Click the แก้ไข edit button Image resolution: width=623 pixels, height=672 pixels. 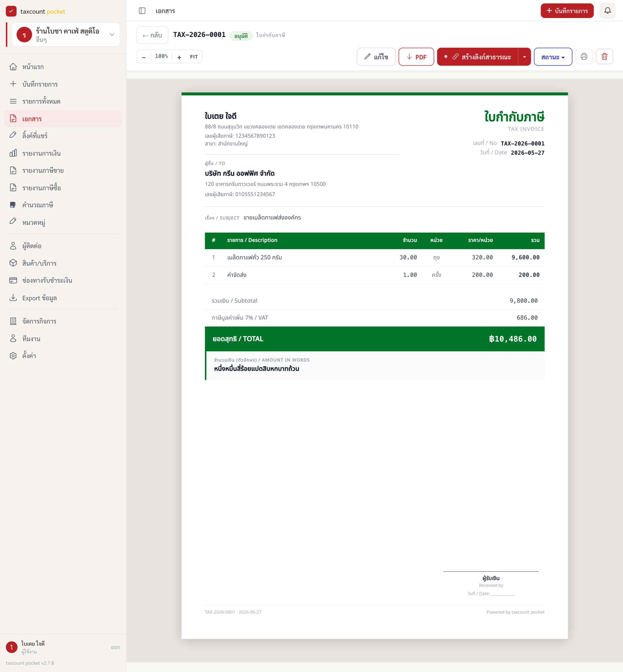pos(376,57)
